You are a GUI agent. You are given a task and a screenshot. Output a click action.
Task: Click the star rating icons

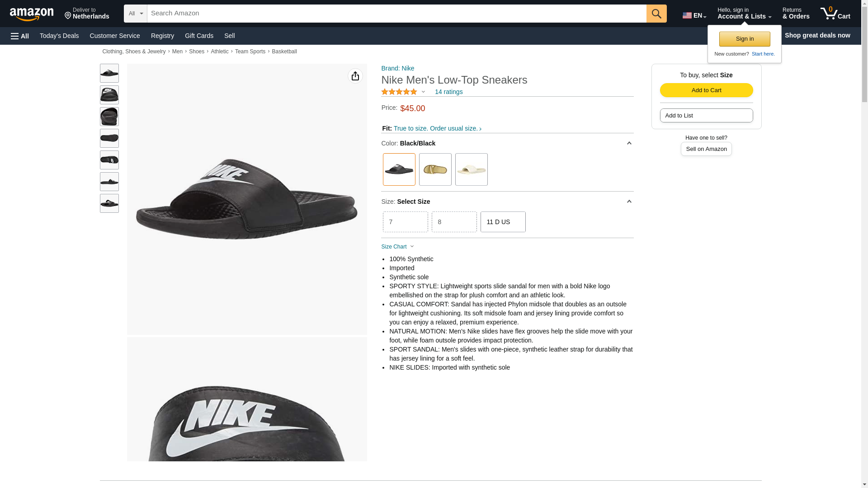(399, 92)
